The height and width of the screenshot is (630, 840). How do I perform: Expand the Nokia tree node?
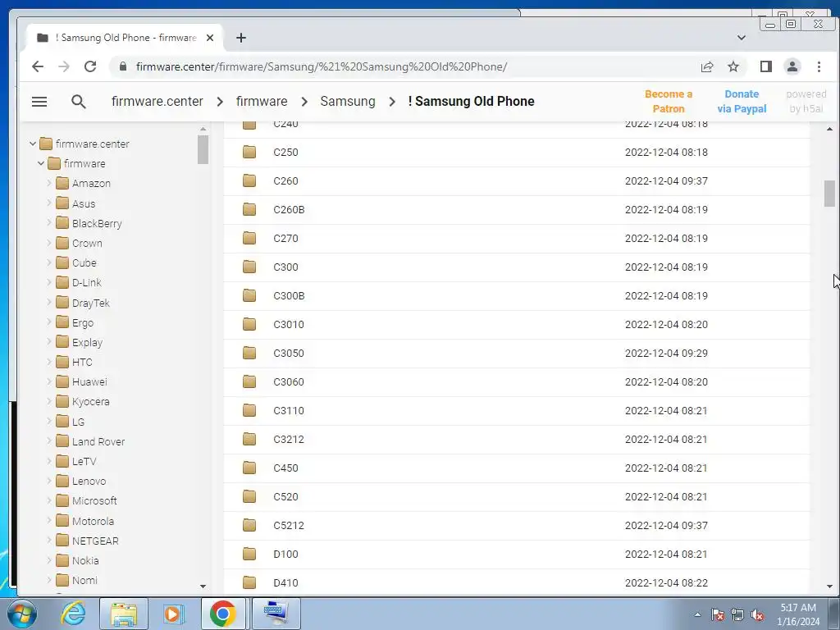pyautogui.click(x=48, y=559)
